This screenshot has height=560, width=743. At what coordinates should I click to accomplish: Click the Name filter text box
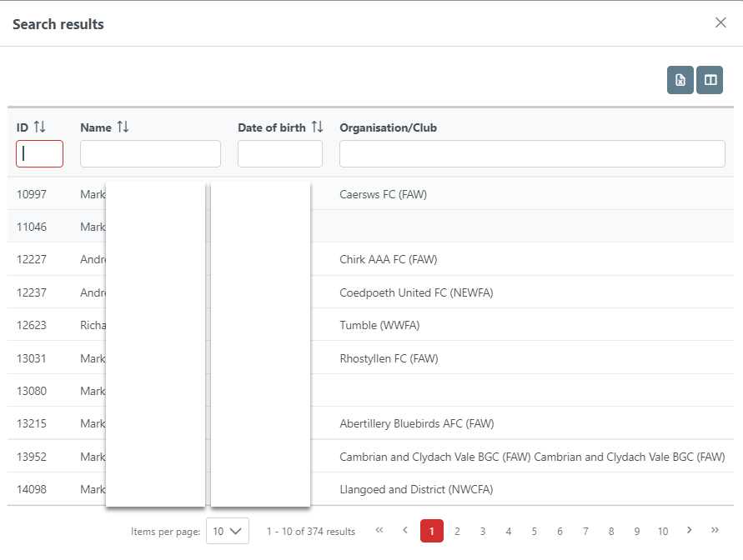click(x=150, y=153)
